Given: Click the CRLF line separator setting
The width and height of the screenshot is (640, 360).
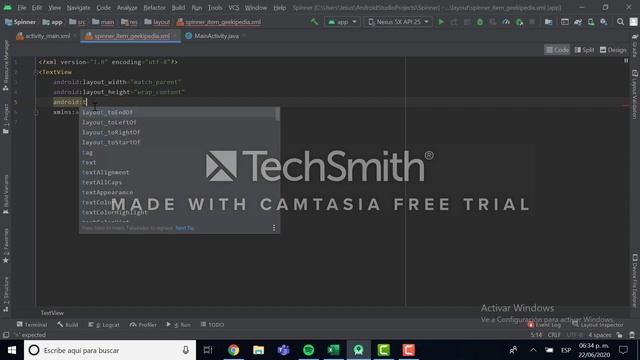Looking at the screenshot, I should [554, 335].
